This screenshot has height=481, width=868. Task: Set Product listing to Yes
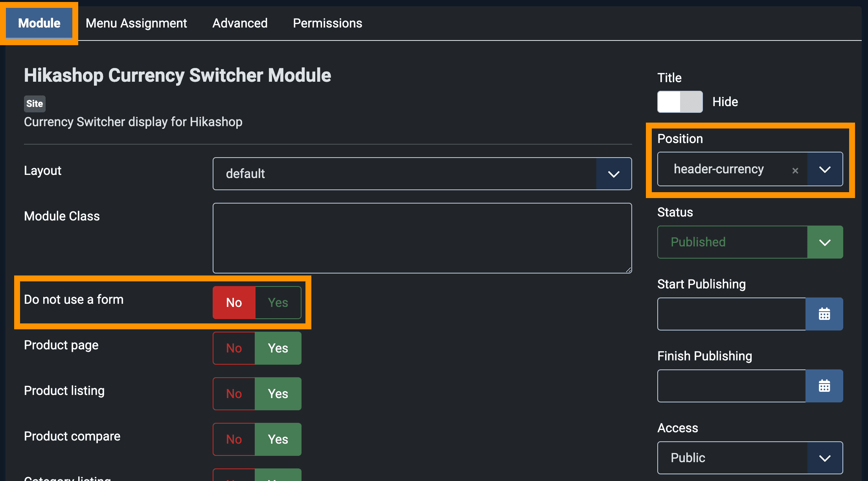278,394
